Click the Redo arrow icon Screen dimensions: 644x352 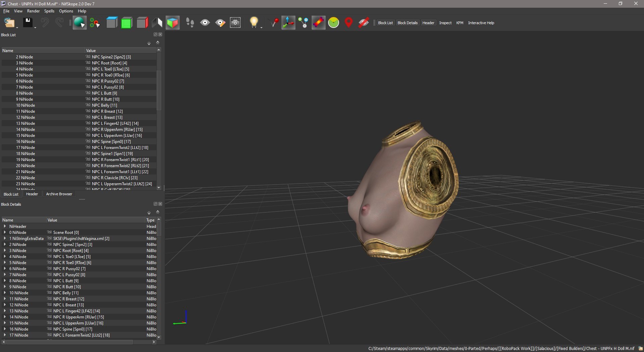click(x=59, y=23)
